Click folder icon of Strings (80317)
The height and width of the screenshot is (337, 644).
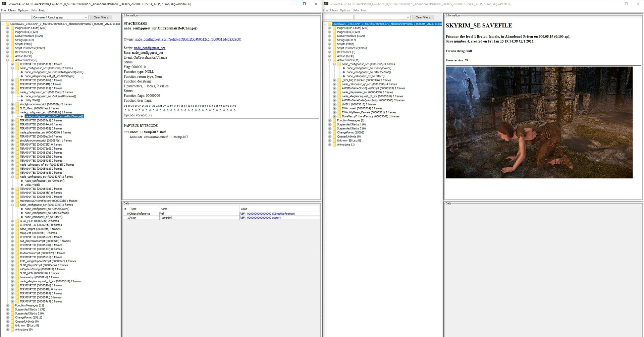point(334,40)
